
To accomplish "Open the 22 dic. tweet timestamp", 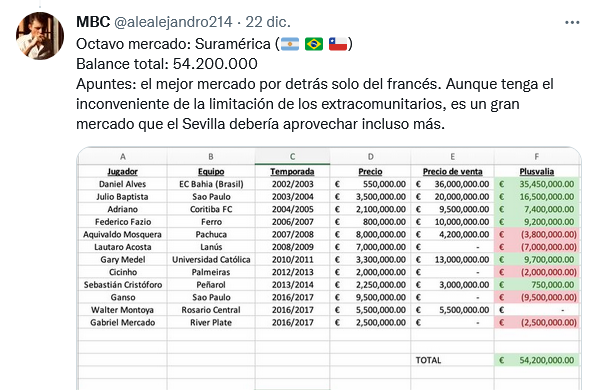I will [x=268, y=22].
